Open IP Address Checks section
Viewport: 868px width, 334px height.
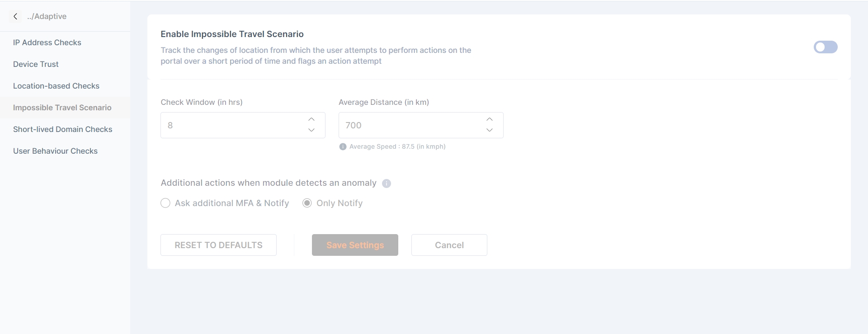pyautogui.click(x=47, y=42)
